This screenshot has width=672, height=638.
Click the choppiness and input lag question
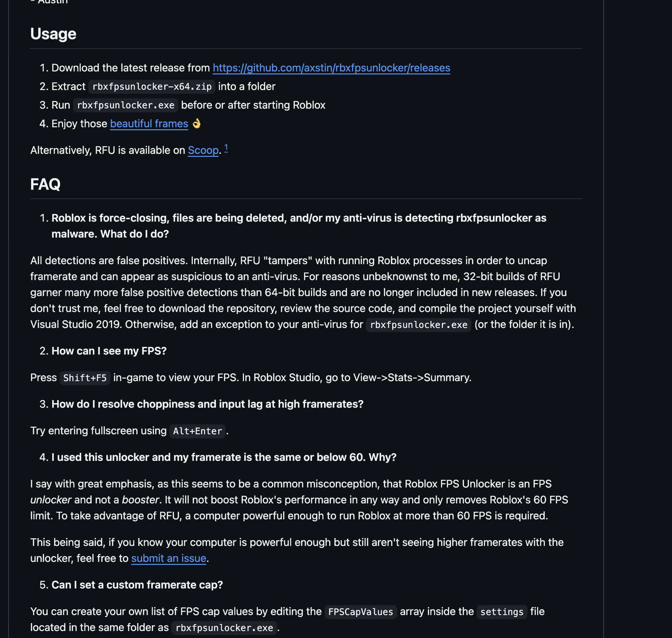(x=207, y=404)
